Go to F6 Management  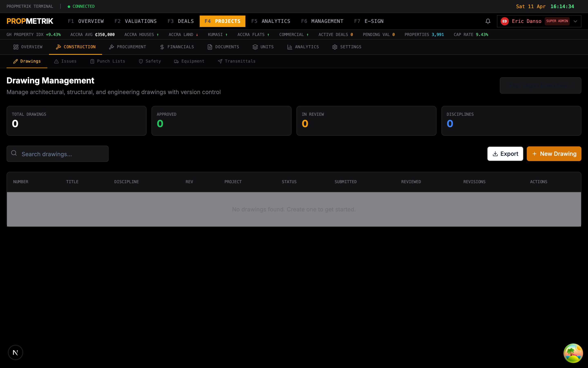(322, 21)
